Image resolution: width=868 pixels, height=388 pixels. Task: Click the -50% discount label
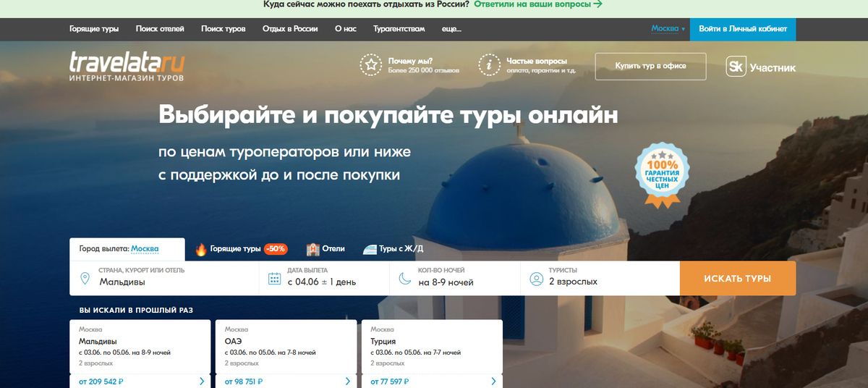tap(276, 249)
